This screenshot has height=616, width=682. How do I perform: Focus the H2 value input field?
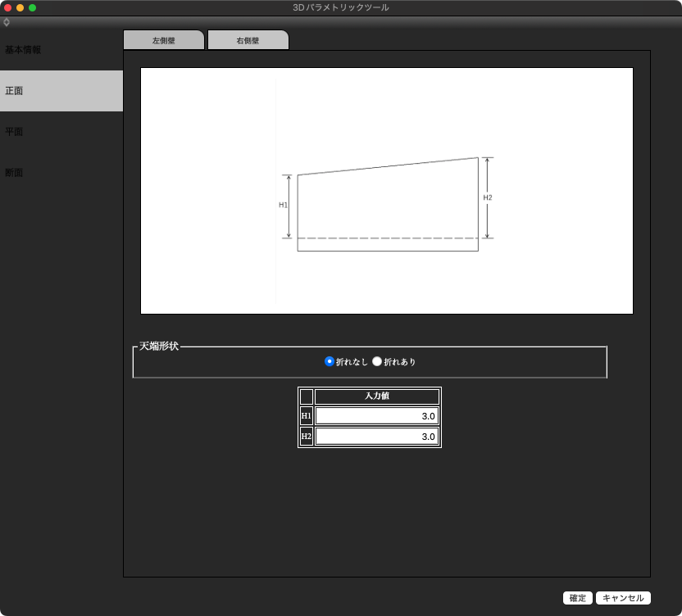pyautogui.click(x=377, y=437)
